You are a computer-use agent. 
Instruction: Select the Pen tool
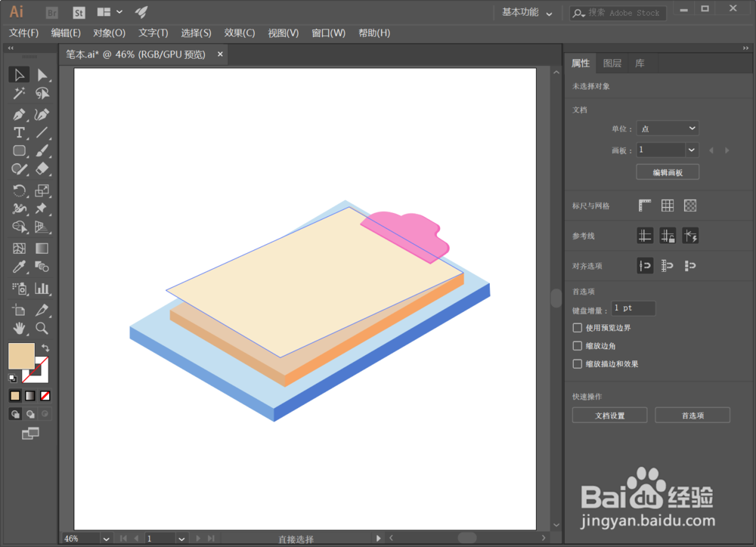[19, 115]
